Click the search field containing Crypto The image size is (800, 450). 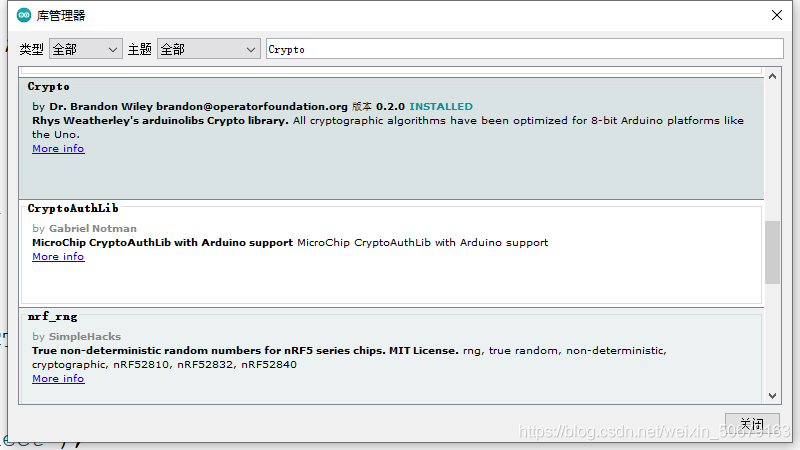point(524,49)
